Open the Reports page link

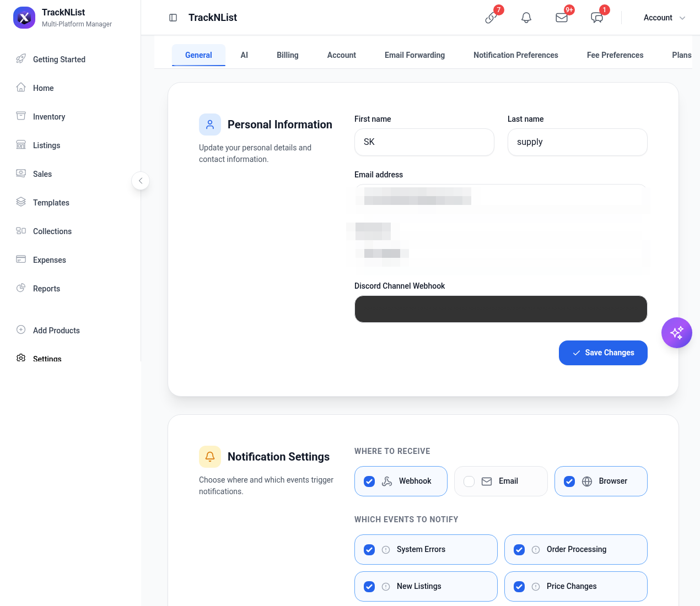(47, 289)
